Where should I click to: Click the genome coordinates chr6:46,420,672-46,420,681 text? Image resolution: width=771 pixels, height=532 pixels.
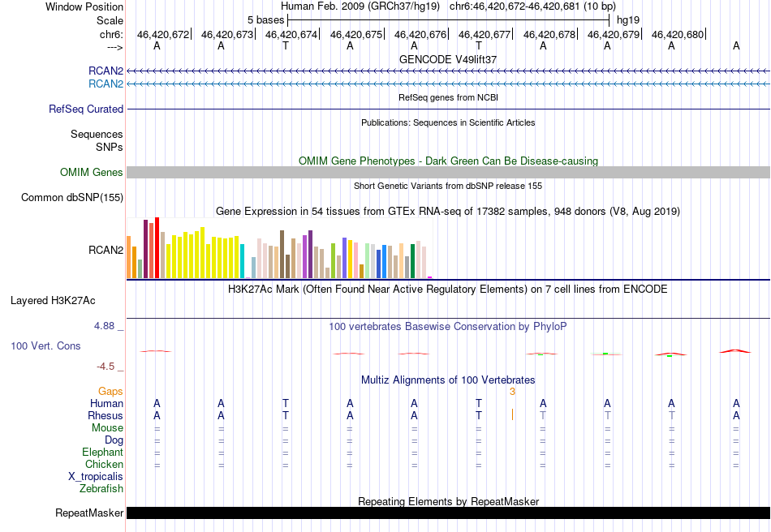(x=532, y=6)
